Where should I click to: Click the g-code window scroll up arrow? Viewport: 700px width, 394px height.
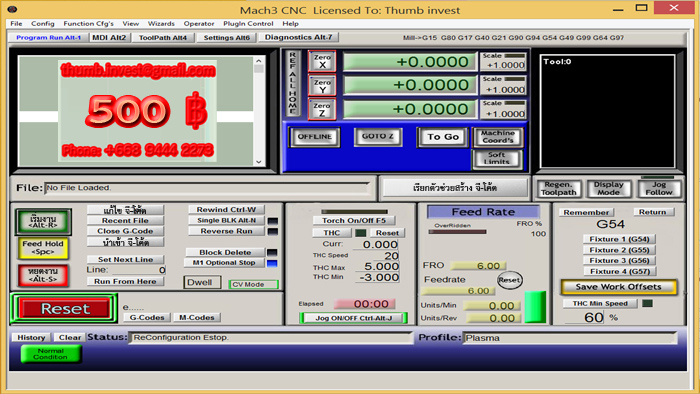(x=259, y=61)
